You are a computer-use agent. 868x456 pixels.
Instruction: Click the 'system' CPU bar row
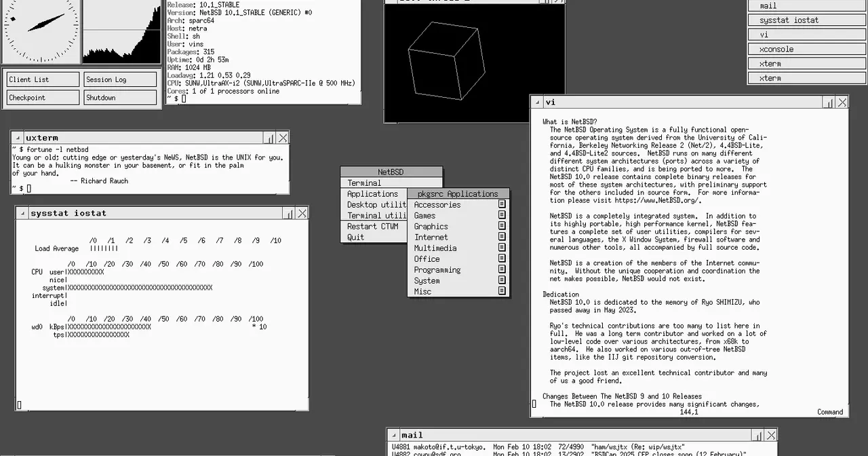pos(127,288)
